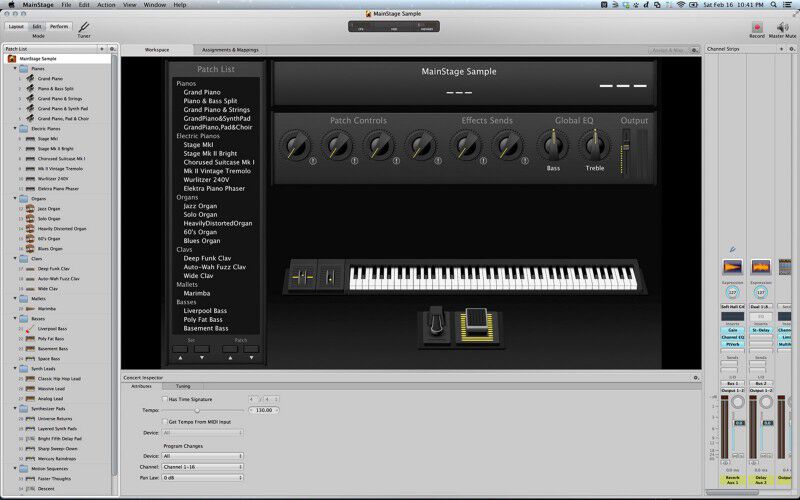Open the View menu
This screenshot has height=500, width=800.
130,5
